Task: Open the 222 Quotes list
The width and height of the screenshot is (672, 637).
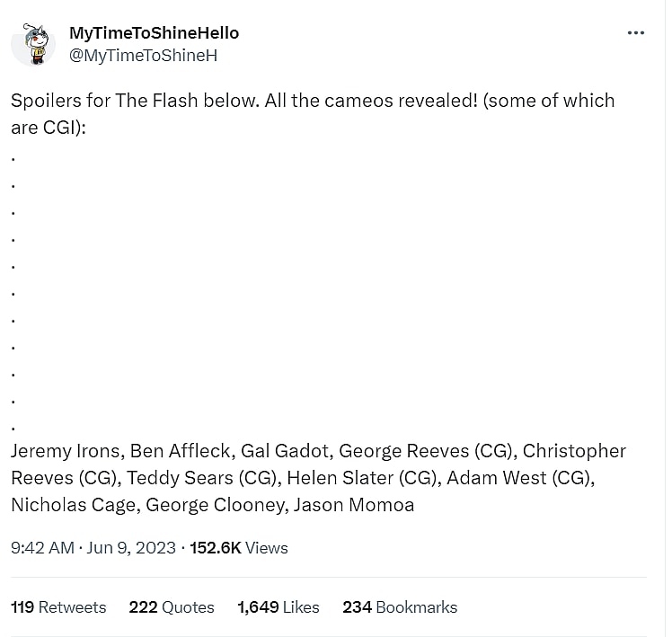Action: click(172, 607)
